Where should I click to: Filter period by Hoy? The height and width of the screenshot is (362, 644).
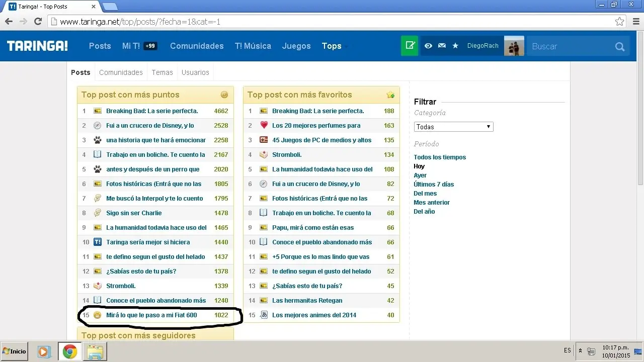[x=419, y=166]
